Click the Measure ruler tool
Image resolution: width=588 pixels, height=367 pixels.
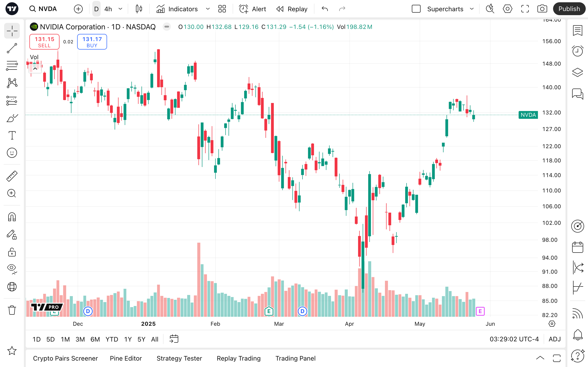(x=12, y=176)
